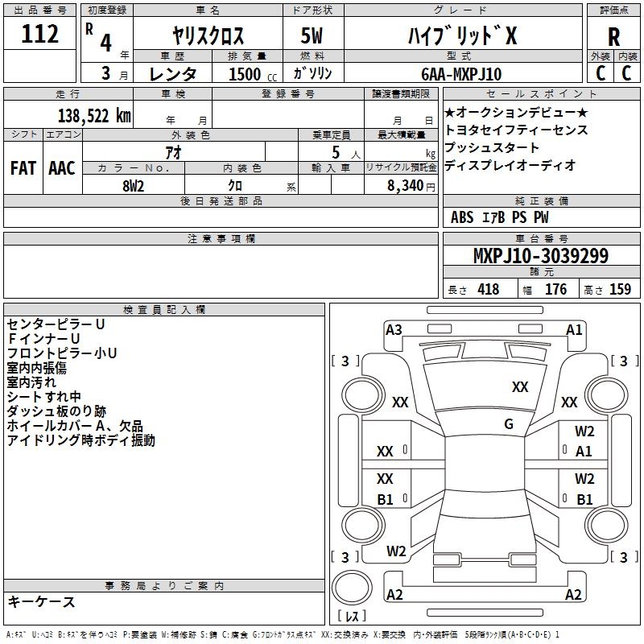Select note ホイールカバーA、欠品

[75, 426]
